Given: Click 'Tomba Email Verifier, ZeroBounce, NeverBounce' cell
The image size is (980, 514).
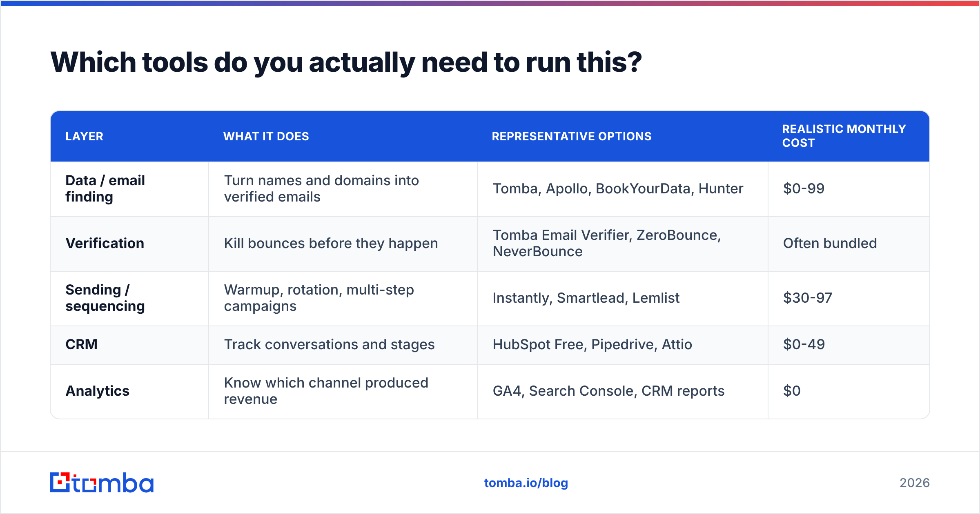Looking at the screenshot, I should click(623, 244).
